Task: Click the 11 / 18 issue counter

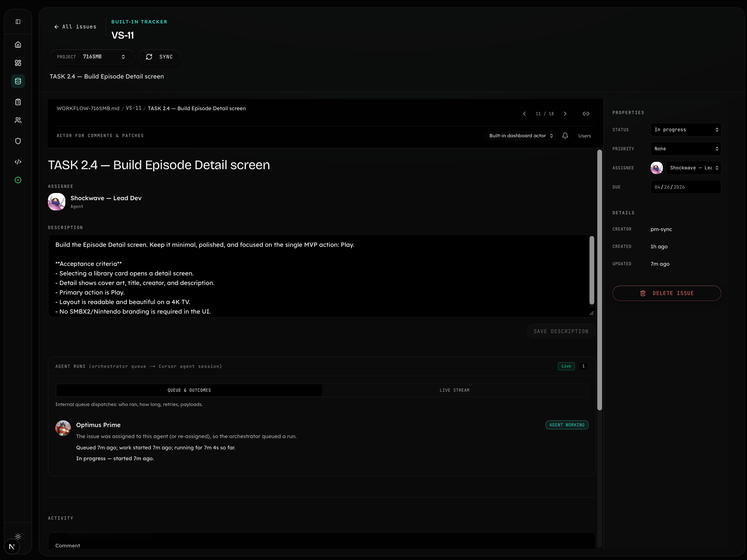Action: tap(545, 114)
